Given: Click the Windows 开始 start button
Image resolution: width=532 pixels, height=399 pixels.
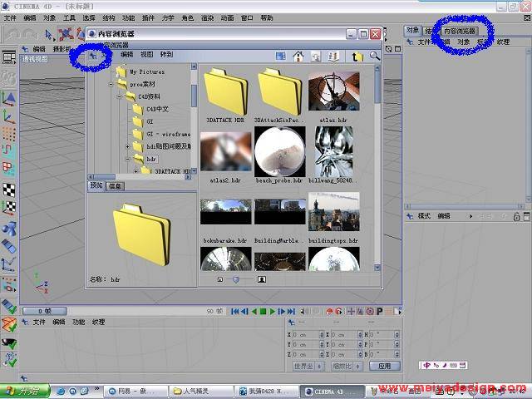Looking at the screenshot, I should (x=25, y=392).
